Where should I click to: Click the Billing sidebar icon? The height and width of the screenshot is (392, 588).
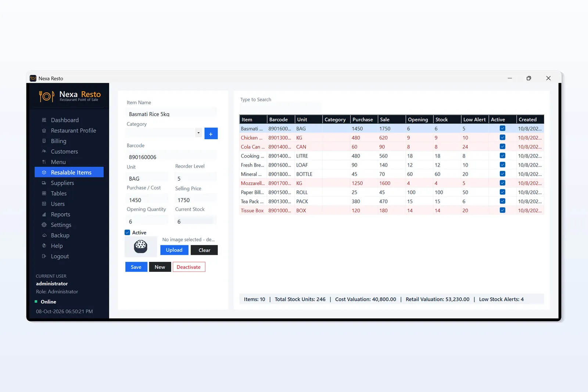[x=44, y=141]
